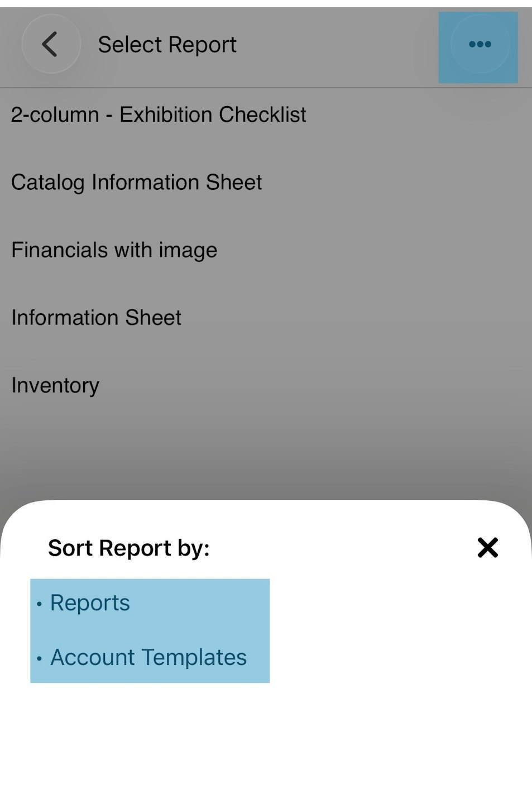Select the 2-column - Exhibition Checklist report

(266, 114)
